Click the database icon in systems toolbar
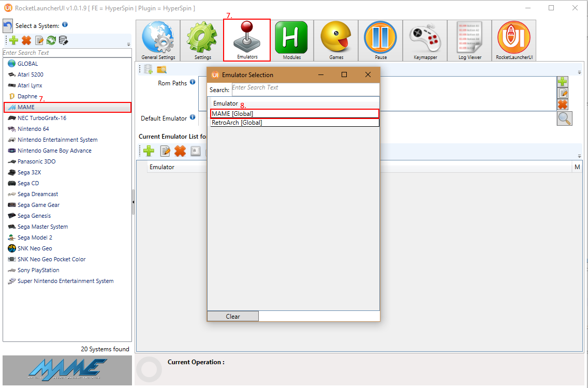This screenshot has width=588, height=388. 63,40
